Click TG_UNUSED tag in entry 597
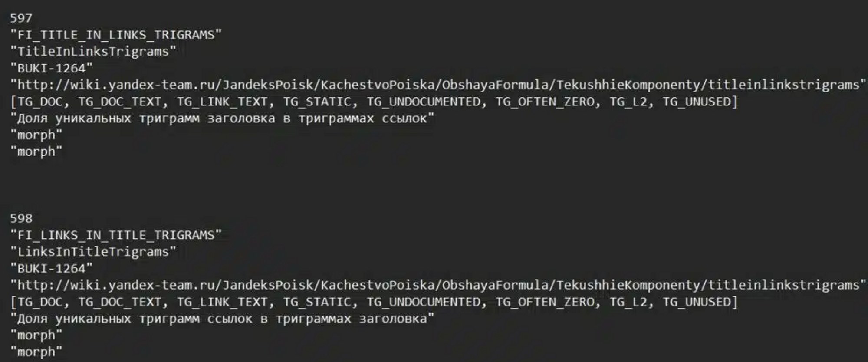 pos(697,102)
